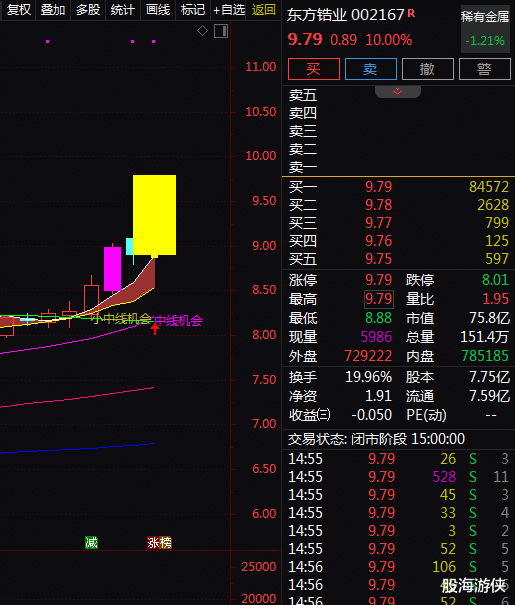This screenshot has width=515, height=605.
Task: Click the 买三 bid price 9.77
Action: coord(378,223)
